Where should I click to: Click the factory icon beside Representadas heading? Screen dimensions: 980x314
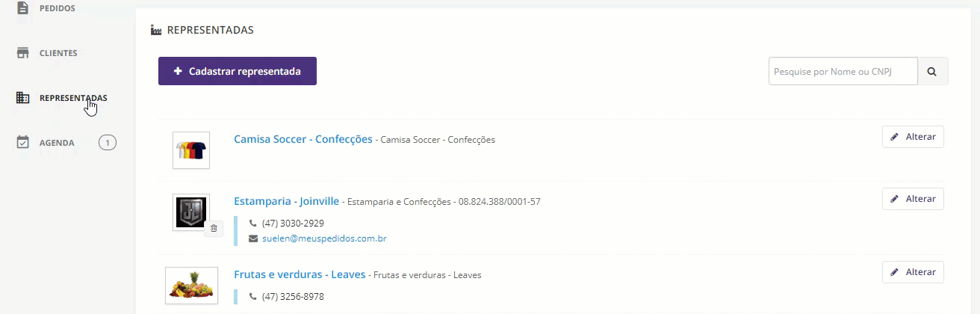pos(156,31)
